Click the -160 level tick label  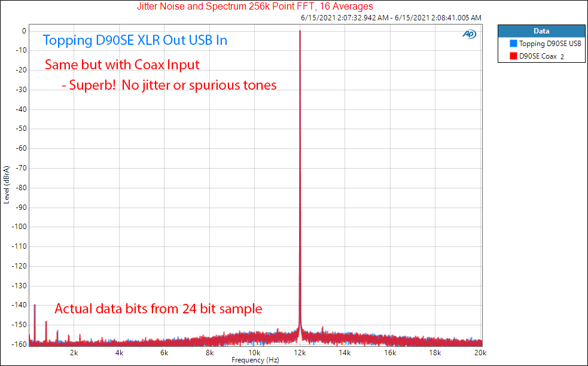[x=19, y=344]
